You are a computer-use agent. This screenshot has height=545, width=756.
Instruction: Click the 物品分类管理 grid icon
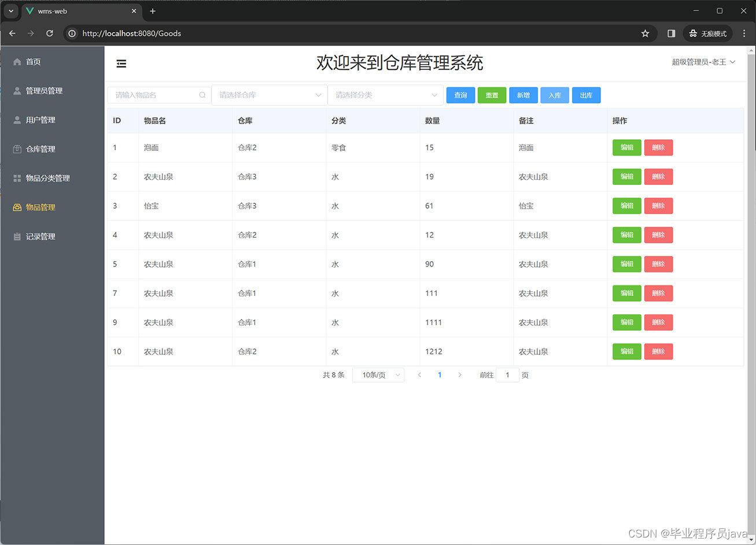point(17,178)
